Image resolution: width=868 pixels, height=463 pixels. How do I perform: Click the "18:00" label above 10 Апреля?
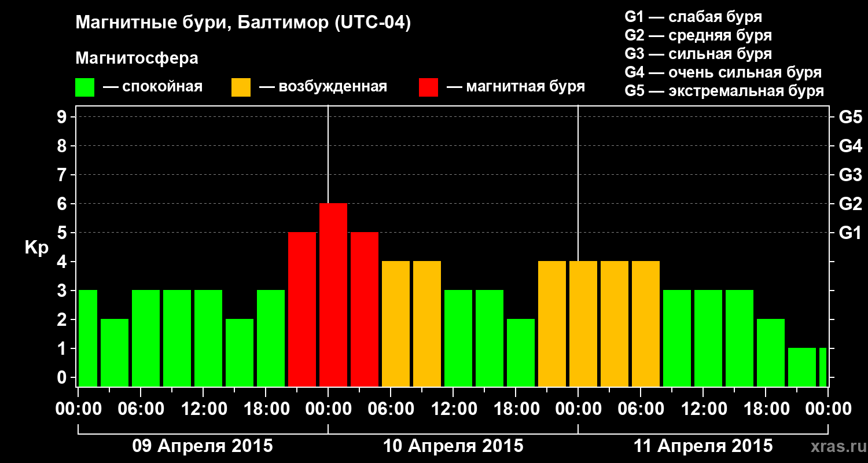516,409
